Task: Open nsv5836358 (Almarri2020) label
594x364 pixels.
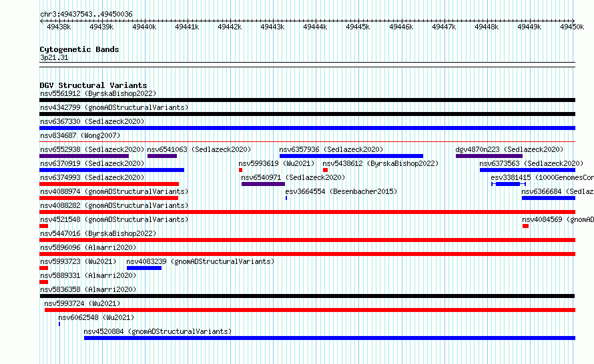Action: click(x=88, y=289)
